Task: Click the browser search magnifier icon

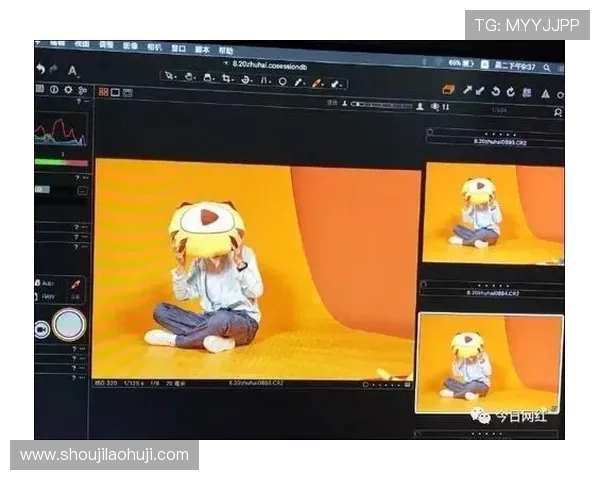Action: point(558,112)
